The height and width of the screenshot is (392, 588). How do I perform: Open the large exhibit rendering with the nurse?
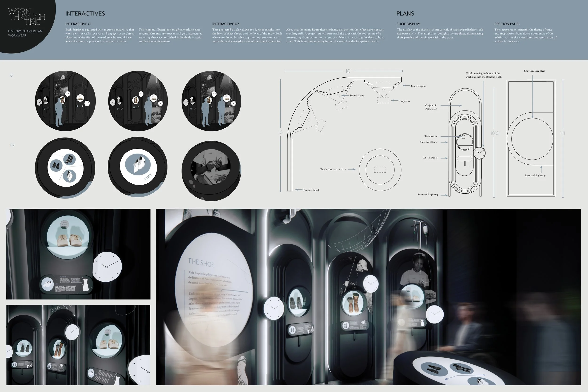368,297
